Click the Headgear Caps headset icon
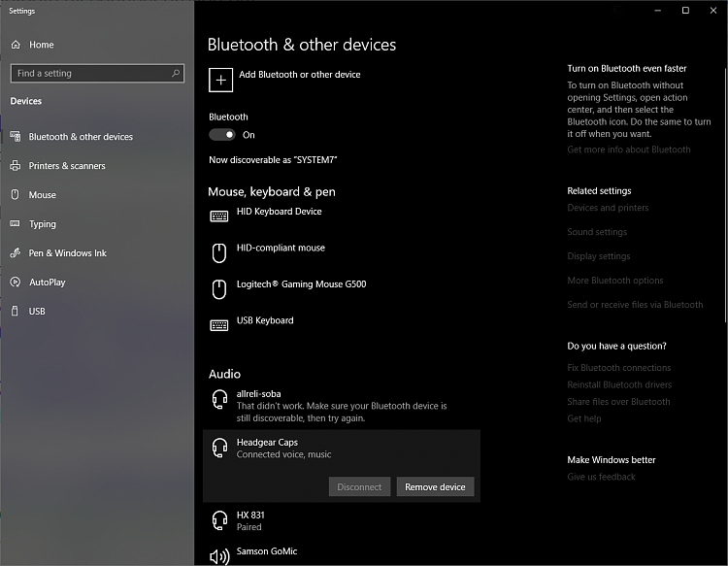 pos(219,449)
